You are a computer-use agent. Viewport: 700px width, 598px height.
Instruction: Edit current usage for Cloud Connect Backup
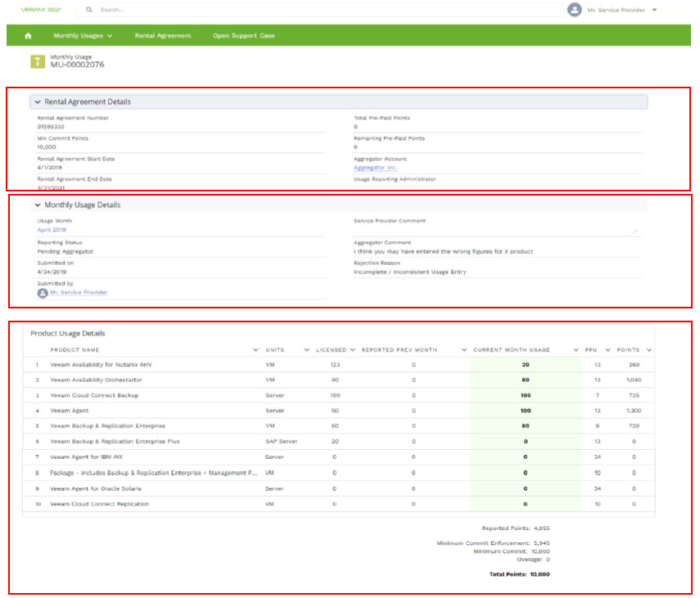(526, 396)
